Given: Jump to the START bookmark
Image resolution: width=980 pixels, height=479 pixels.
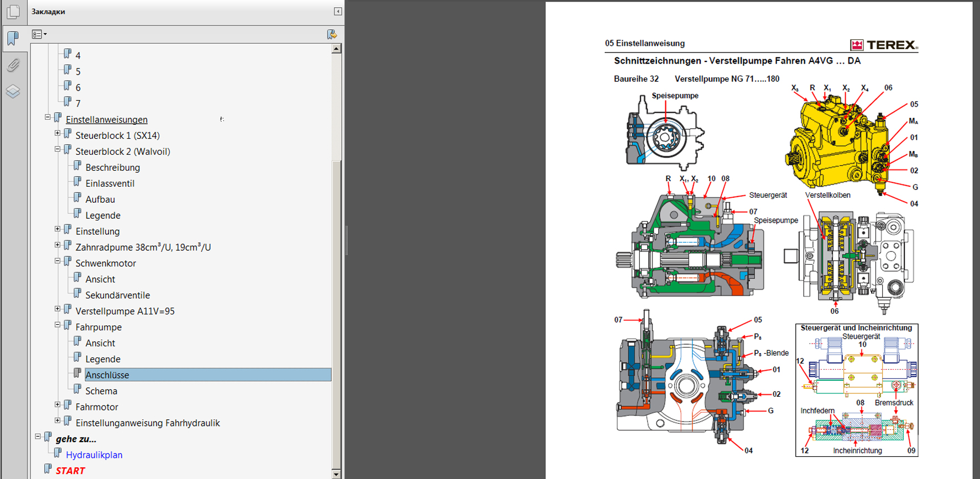Looking at the screenshot, I should (x=70, y=471).
